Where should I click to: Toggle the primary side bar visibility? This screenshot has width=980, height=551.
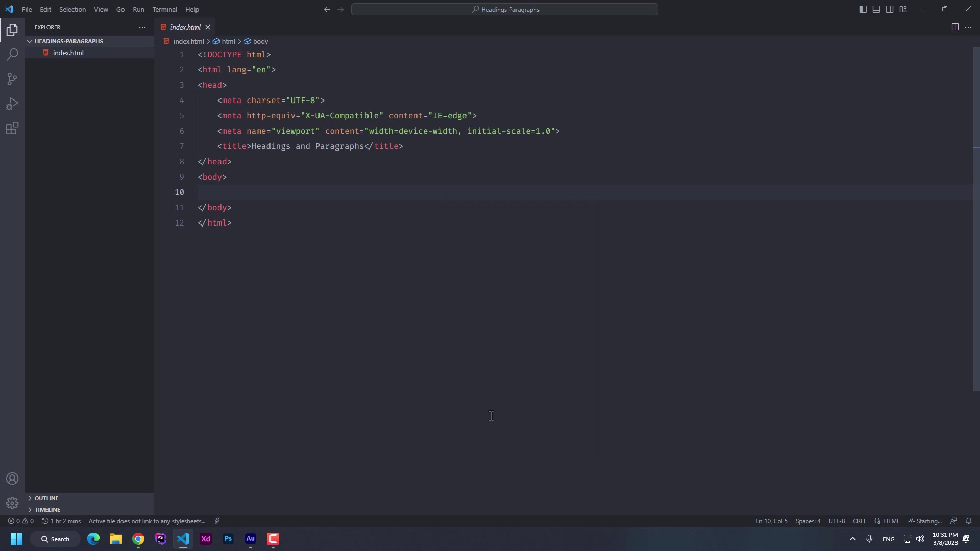point(863,9)
